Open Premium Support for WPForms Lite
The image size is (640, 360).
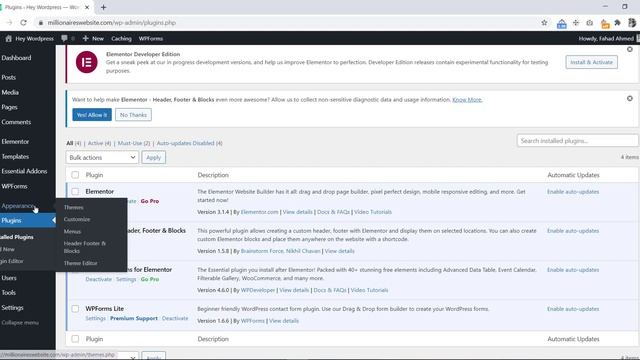pos(134,318)
